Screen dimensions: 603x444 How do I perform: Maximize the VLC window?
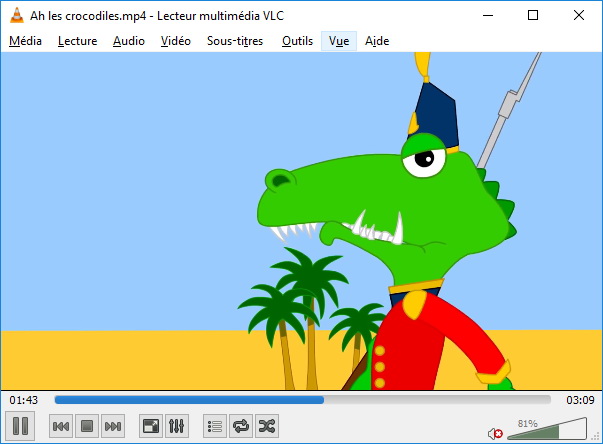533,15
